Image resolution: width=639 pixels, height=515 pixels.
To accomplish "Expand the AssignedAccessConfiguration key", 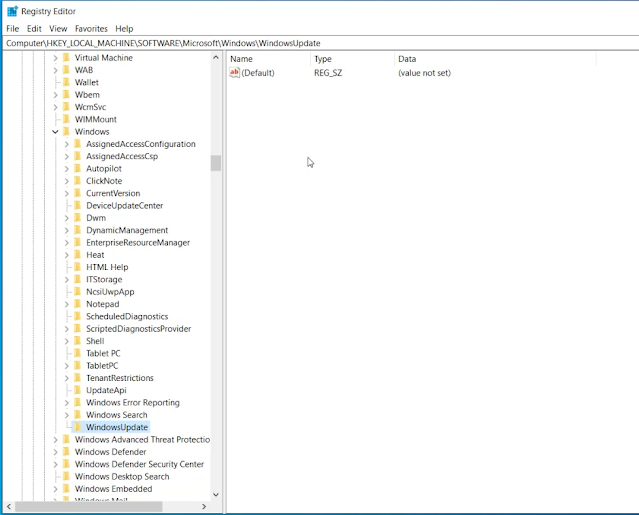I will click(x=66, y=144).
